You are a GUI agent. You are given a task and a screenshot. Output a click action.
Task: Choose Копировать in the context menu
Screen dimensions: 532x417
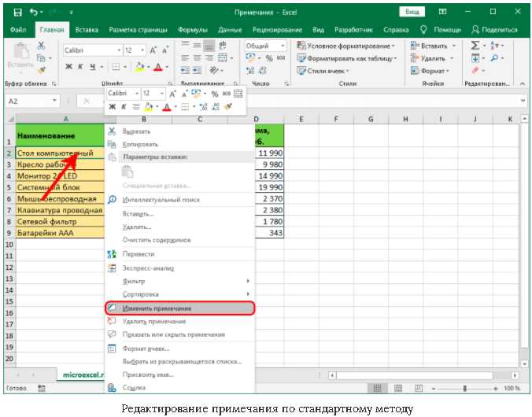click(x=179, y=145)
